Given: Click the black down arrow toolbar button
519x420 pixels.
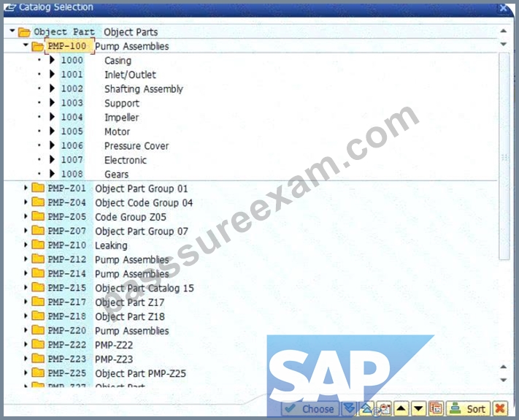Looking at the screenshot, I should (x=418, y=408).
